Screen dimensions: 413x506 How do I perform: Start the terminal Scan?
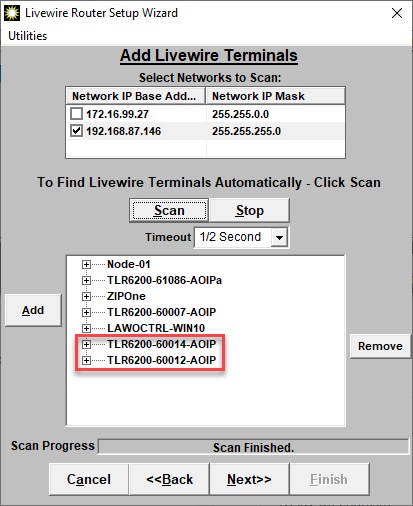pyautogui.click(x=169, y=210)
